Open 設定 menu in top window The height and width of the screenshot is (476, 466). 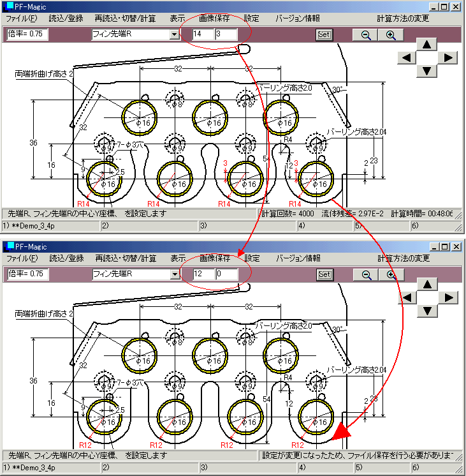pyautogui.click(x=252, y=19)
